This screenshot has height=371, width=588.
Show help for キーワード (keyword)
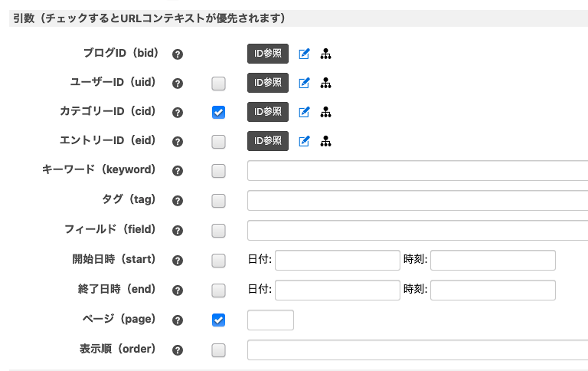point(178,171)
